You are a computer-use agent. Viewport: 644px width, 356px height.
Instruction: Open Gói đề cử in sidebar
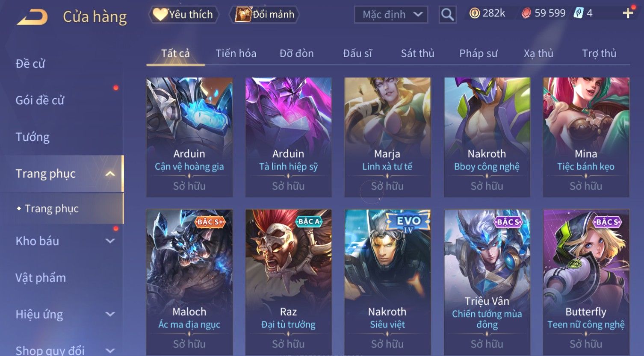(40, 100)
